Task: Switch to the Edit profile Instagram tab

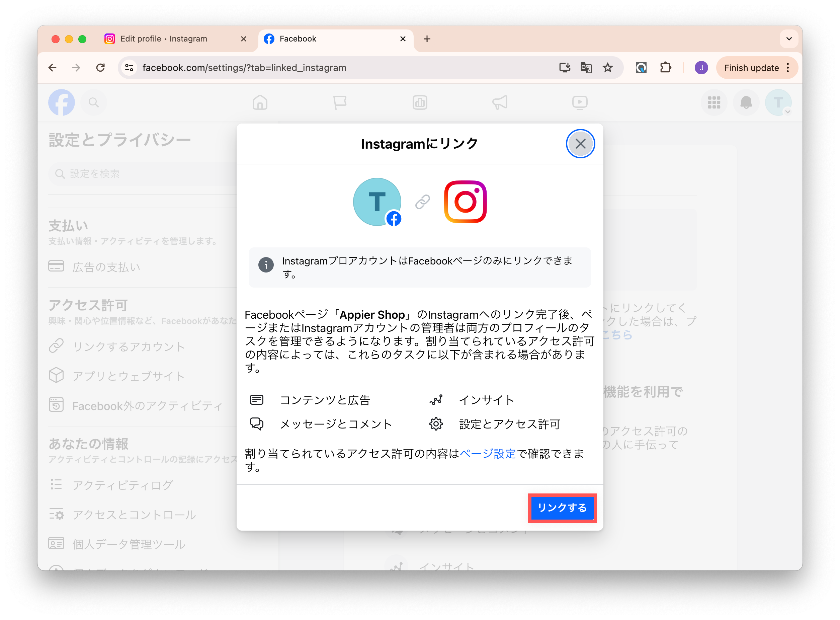Action: (163, 38)
